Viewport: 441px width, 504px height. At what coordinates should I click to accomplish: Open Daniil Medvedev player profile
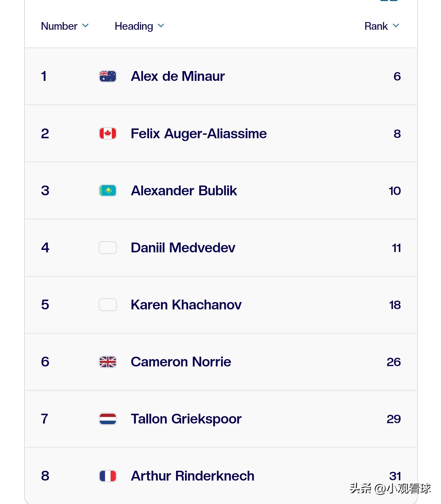[183, 248]
